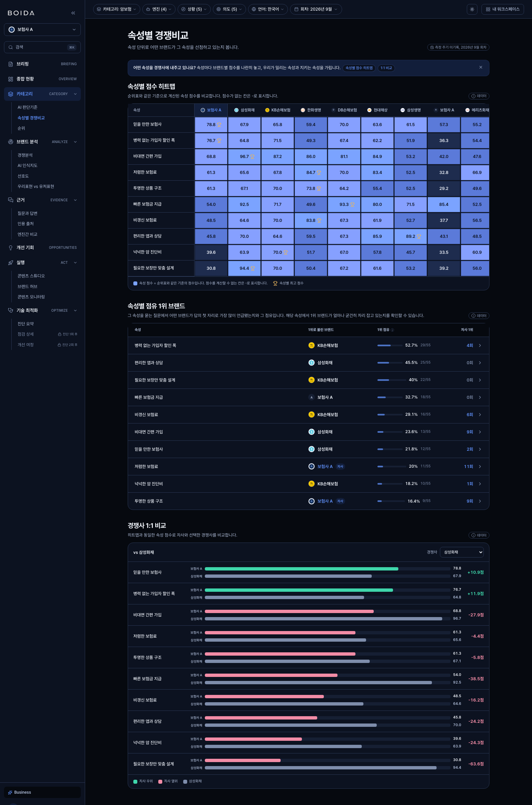Dismiss the info banner with the X
The height and width of the screenshot is (805, 532).
(481, 67)
